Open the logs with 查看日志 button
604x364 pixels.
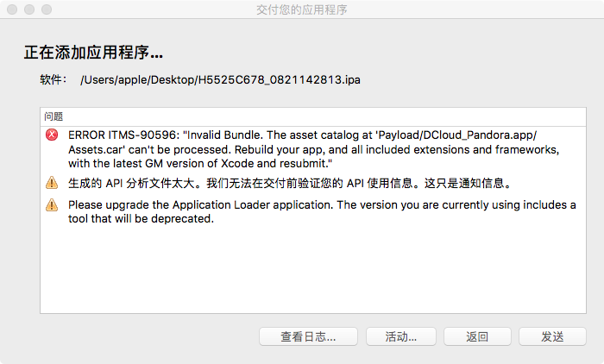[x=308, y=336]
